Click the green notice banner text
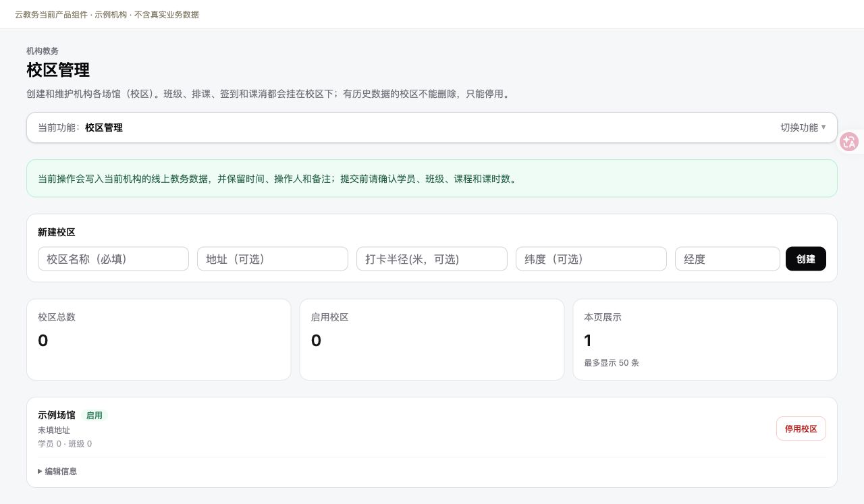864x504 pixels. pyautogui.click(x=277, y=179)
